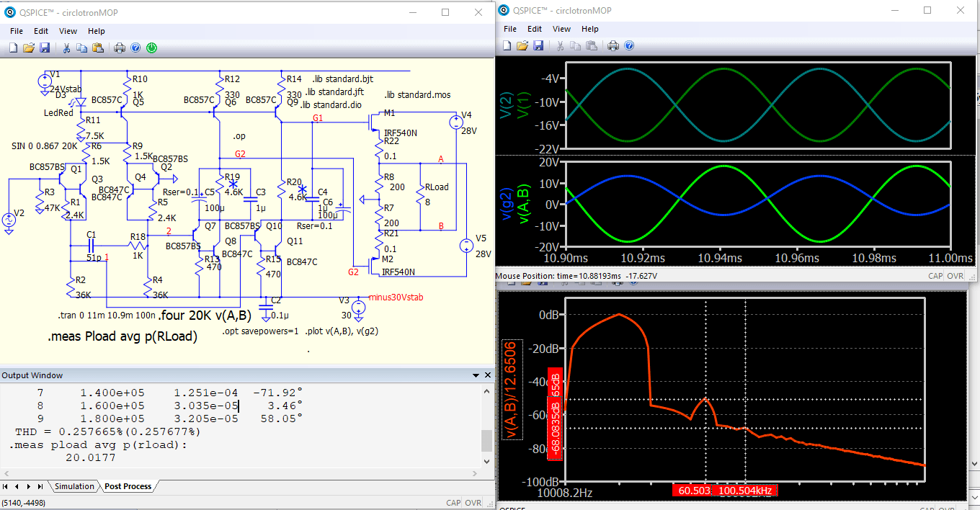
Task: Click the 100.504kHz cursor frequency label
Action: pos(745,491)
